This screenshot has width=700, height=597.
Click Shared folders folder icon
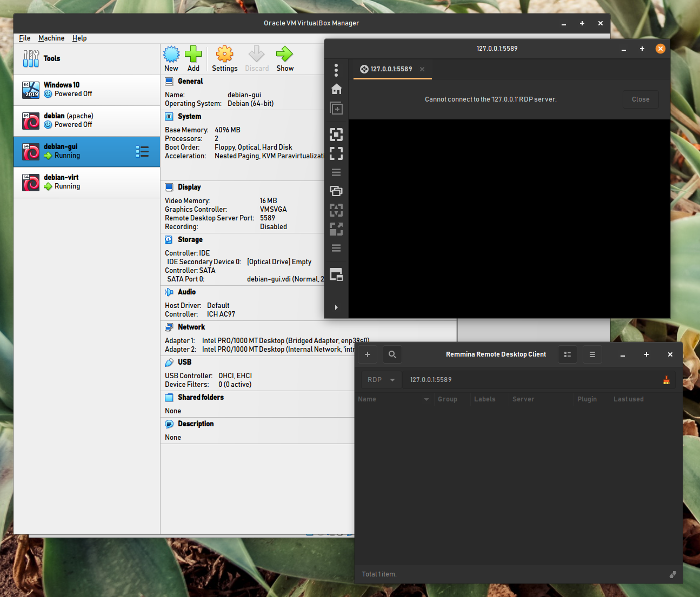pyautogui.click(x=169, y=398)
